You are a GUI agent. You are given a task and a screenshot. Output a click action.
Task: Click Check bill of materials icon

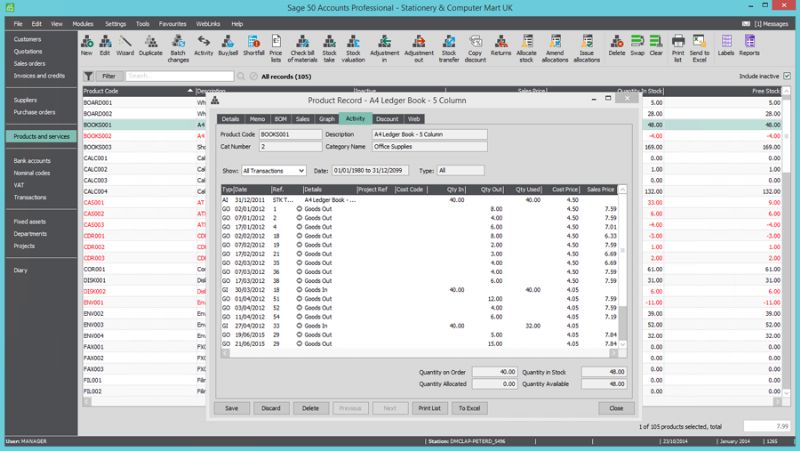click(303, 48)
